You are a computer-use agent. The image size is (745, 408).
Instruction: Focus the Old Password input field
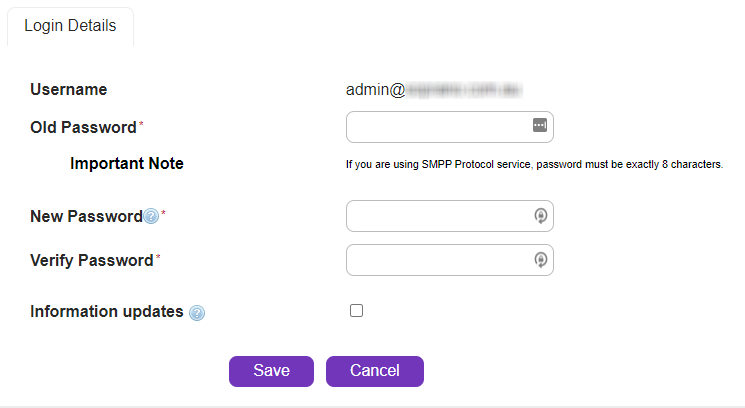coord(437,127)
